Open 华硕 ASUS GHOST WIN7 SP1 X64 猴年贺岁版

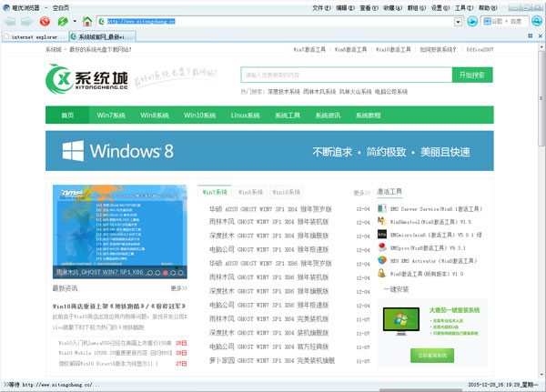tap(270, 209)
